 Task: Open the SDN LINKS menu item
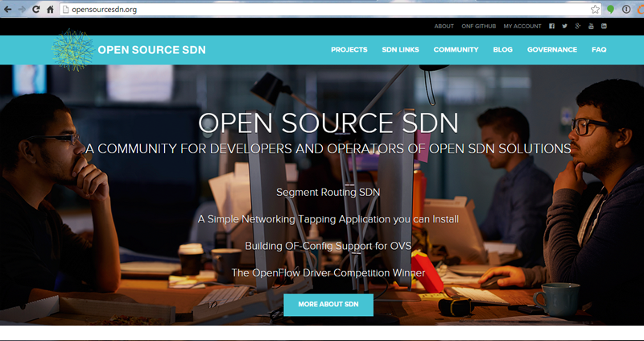400,49
